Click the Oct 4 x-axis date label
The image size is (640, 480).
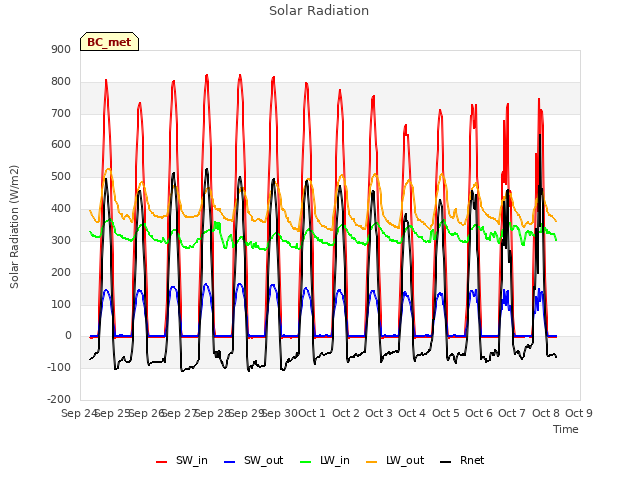click(x=412, y=413)
